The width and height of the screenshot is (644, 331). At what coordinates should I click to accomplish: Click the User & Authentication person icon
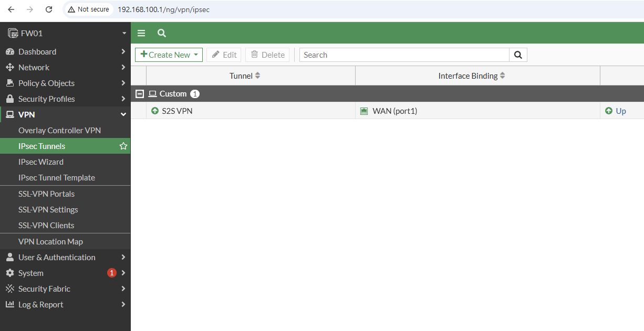tap(9, 257)
